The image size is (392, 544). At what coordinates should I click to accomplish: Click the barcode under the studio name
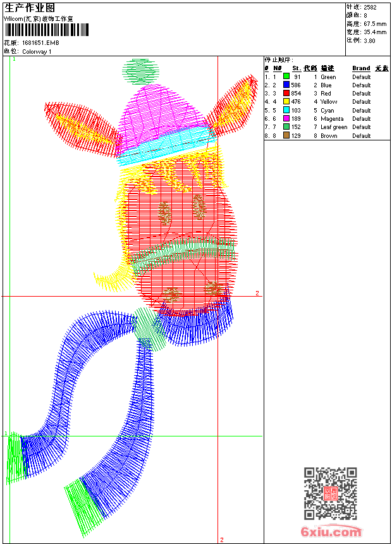[x=47, y=30]
